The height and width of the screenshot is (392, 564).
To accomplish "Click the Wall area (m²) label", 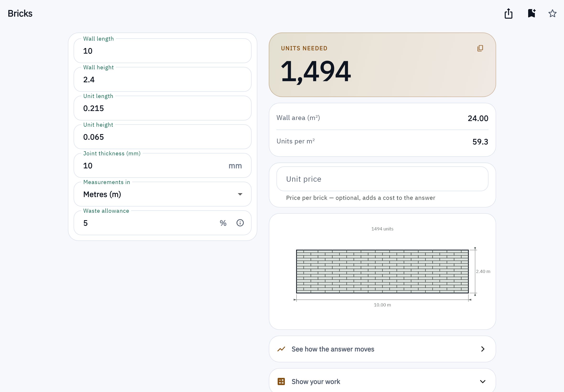I will point(298,118).
